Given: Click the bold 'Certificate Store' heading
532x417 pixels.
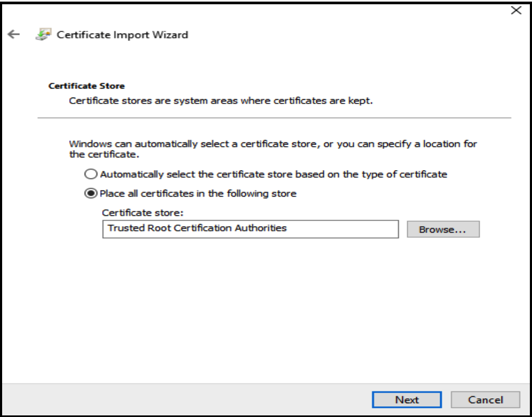Looking at the screenshot, I should click(x=86, y=85).
